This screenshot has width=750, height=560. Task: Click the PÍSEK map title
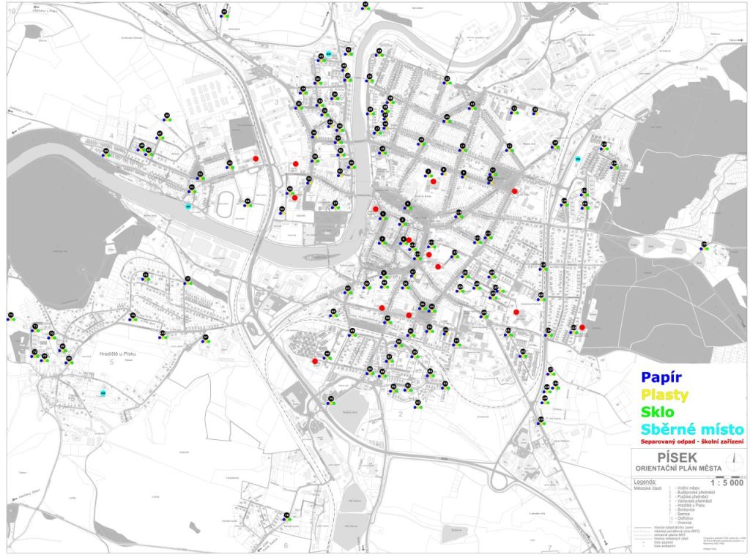tap(676, 457)
